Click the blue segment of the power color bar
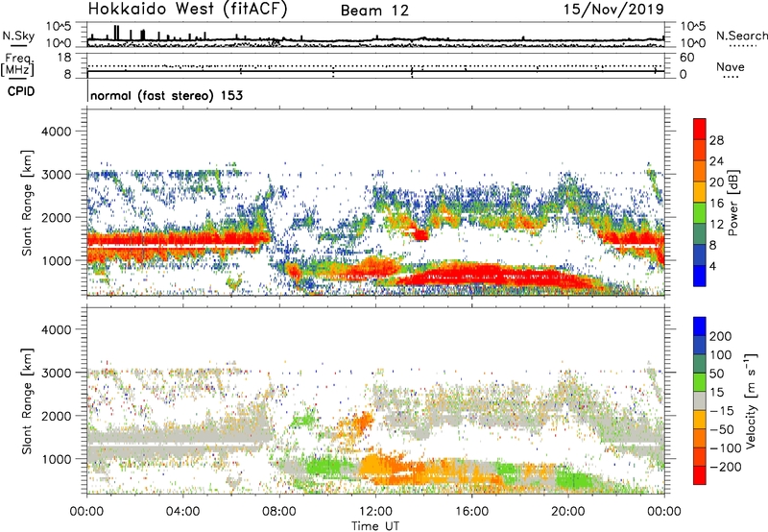768x532 pixels. 700,276
